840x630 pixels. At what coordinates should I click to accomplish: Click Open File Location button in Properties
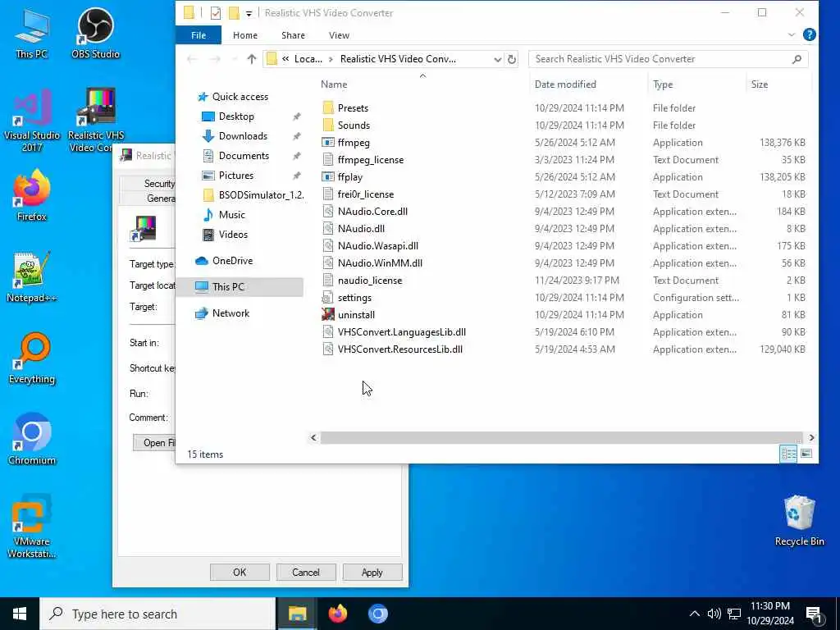pyautogui.click(x=155, y=442)
